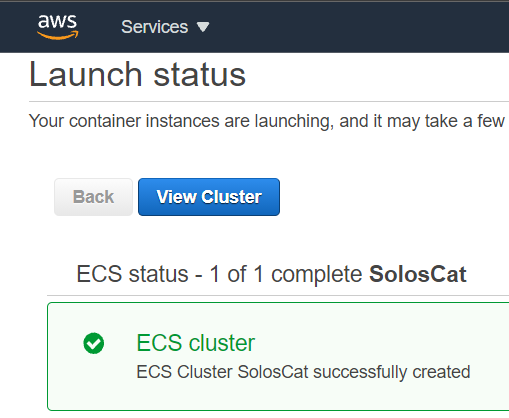This screenshot has height=418, width=509.
Task: Open the cluster with View Cluster
Action: click(x=209, y=197)
